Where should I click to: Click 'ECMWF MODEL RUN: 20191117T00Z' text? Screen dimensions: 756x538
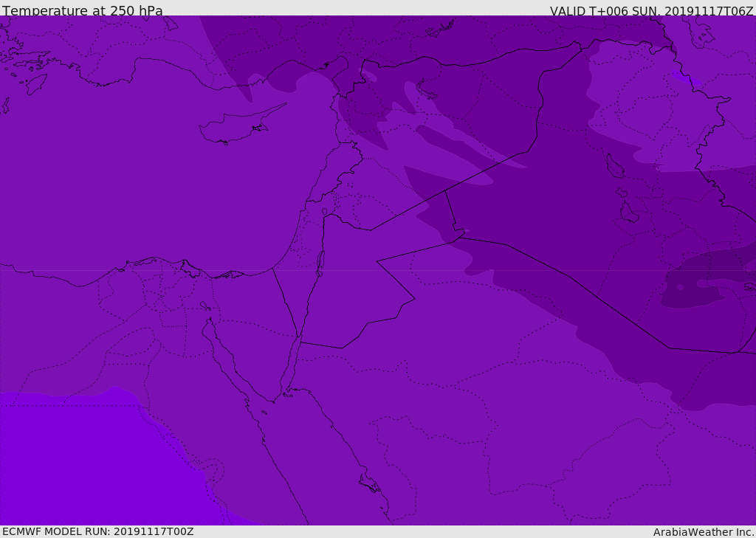pyautogui.click(x=98, y=531)
